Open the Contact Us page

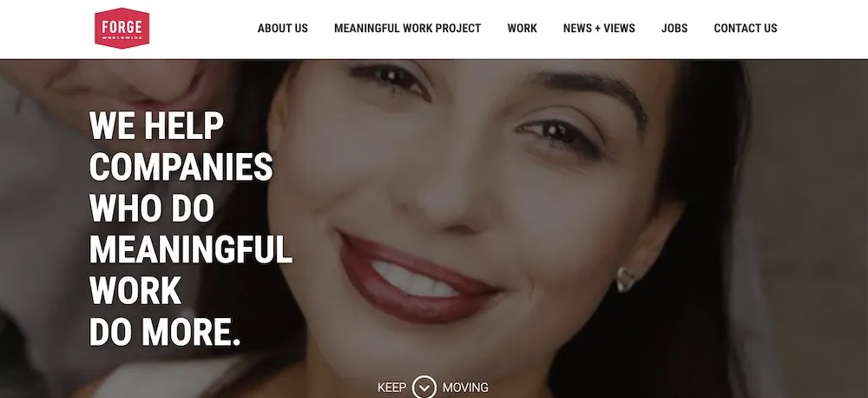(745, 29)
